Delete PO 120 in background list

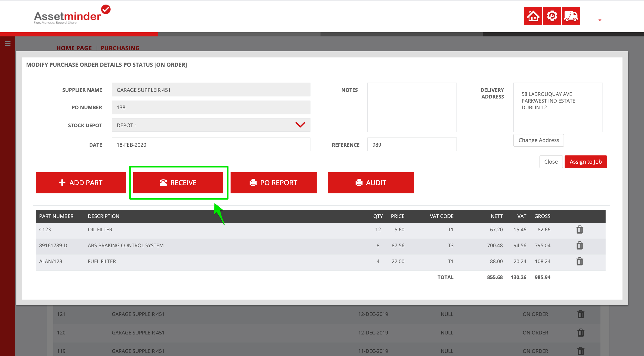tap(580, 333)
